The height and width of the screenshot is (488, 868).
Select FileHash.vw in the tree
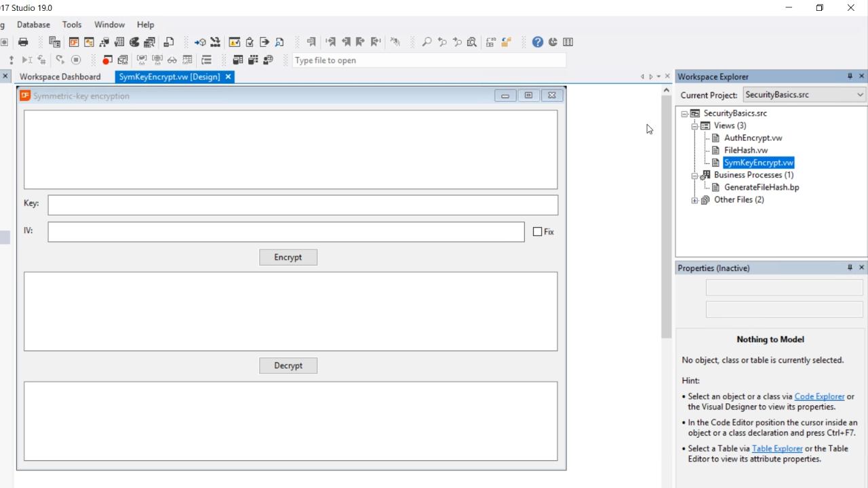745,150
